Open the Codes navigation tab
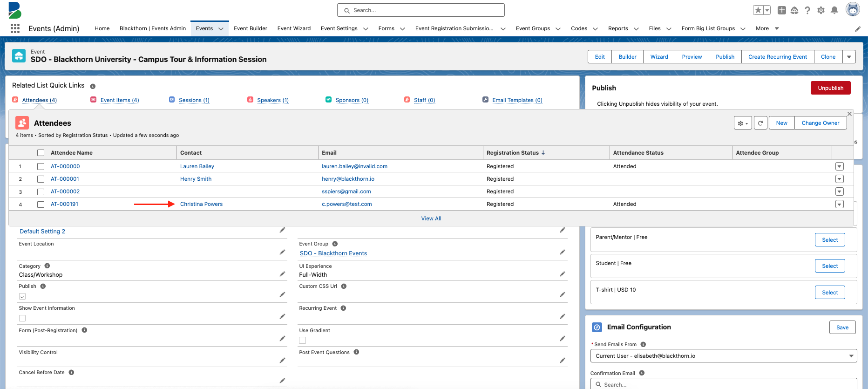Image resolution: width=868 pixels, height=389 pixels. [579, 28]
